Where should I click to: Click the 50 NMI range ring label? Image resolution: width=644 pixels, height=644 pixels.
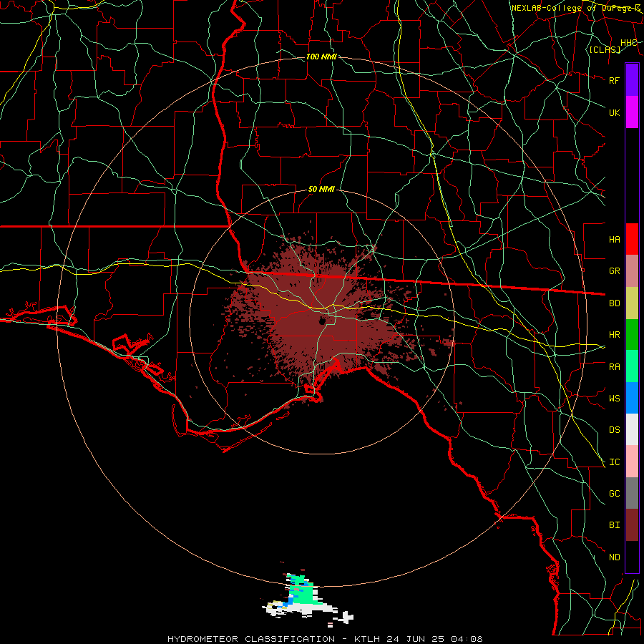pos(321,189)
